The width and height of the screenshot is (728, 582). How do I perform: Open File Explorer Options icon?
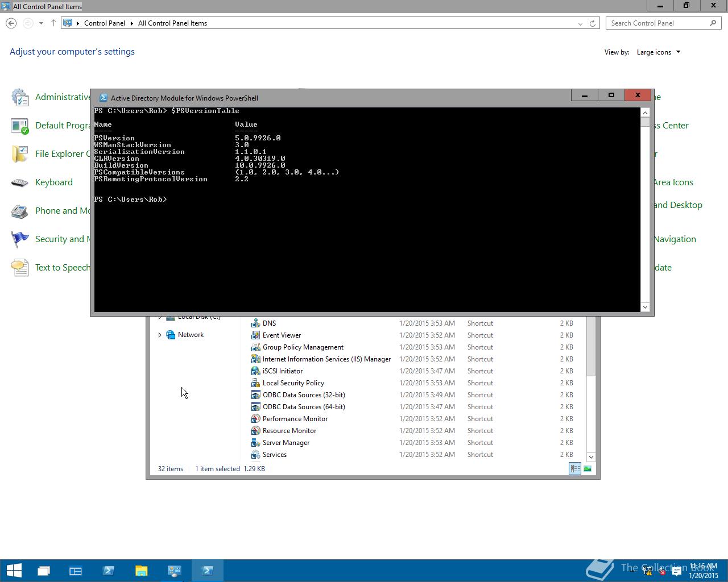(20, 154)
